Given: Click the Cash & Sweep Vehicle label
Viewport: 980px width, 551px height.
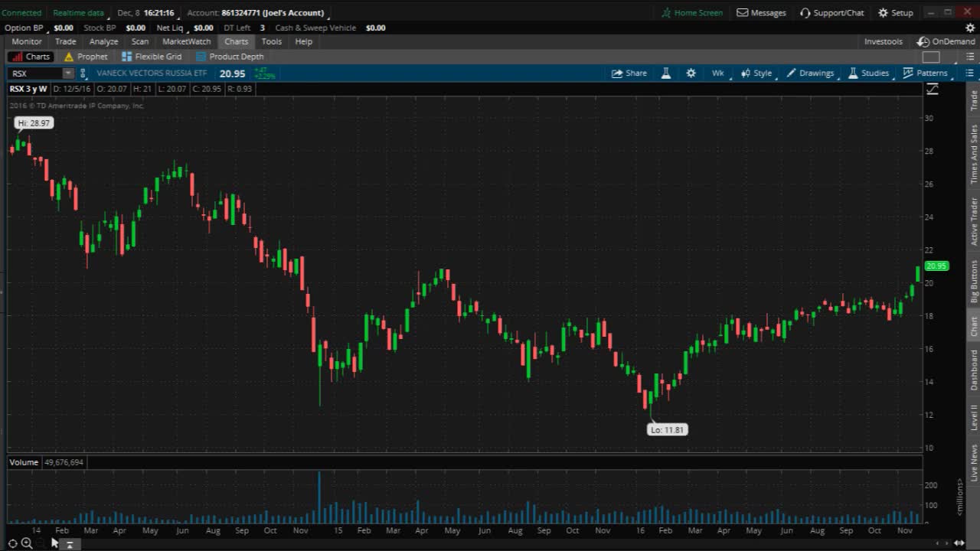Looking at the screenshot, I should click(x=315, y=28).
